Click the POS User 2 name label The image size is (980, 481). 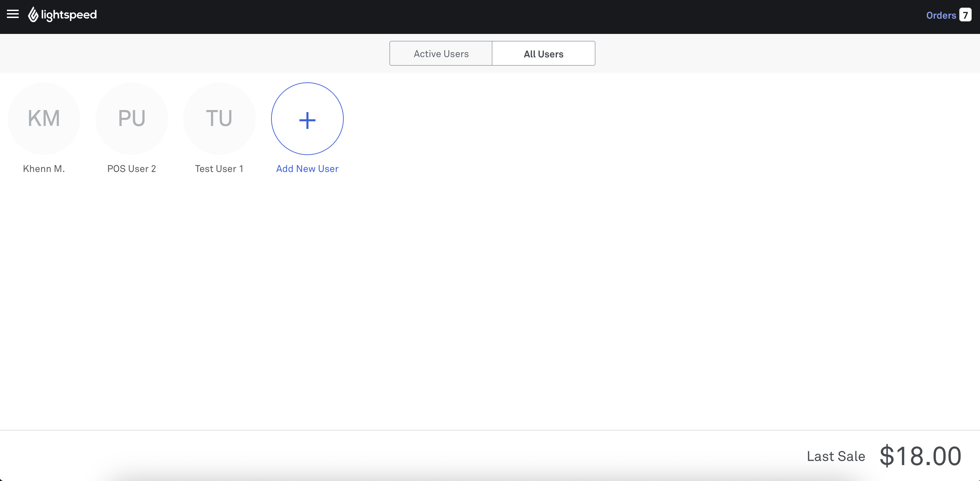[132, 168]
